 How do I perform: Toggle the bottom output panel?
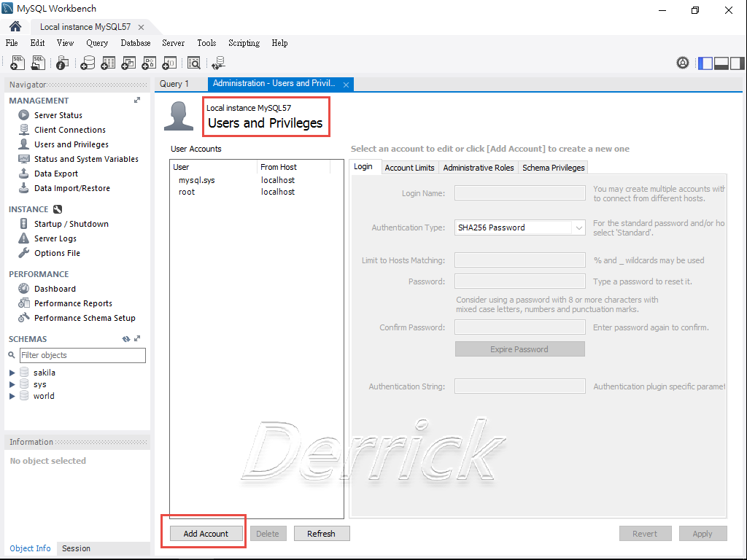pos(721,63)
